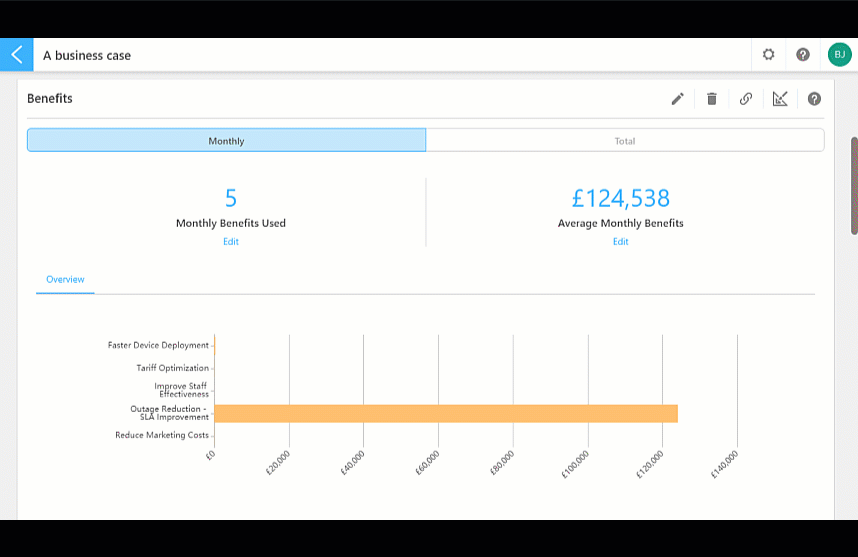
Task: Open the settings gear icon
Action: click(x=769, y=55)
